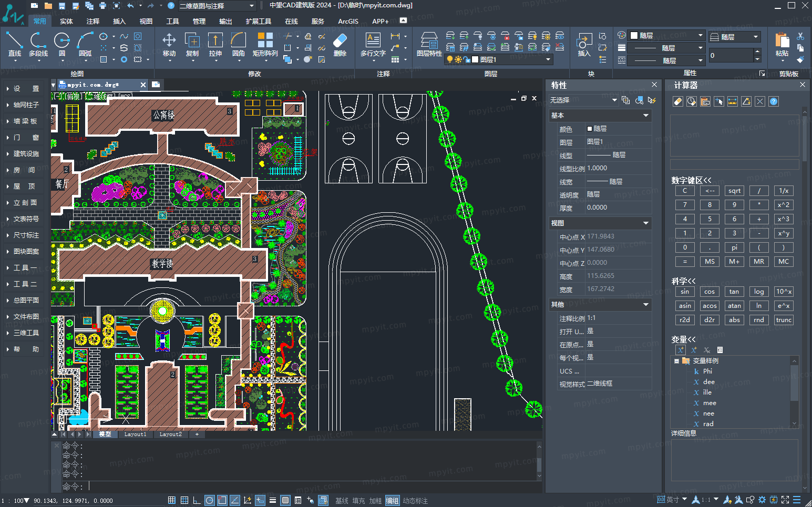The height and width of the screenshot is (507, 812).
Task: Select the 圆 (Circle) tool
Action: [x=61, y=45]
